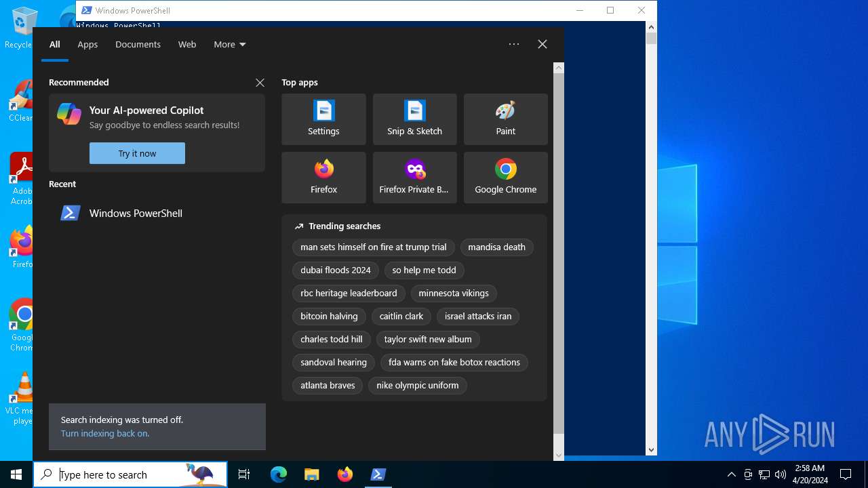Screen dimensions: 868x488
Task: Select 'mandisa death' trending search
Action: click(x=496, y=247)
